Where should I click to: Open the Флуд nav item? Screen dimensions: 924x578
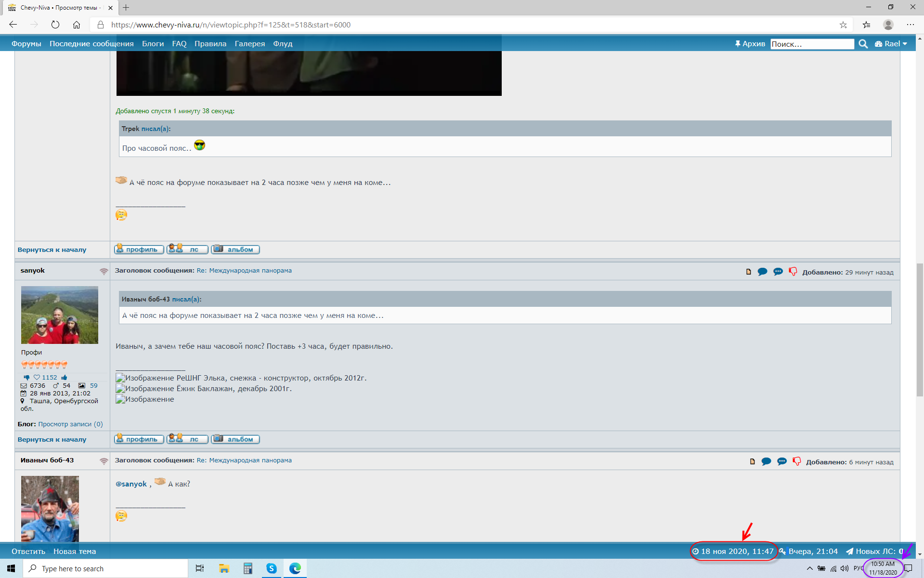(x=283, y=44)
